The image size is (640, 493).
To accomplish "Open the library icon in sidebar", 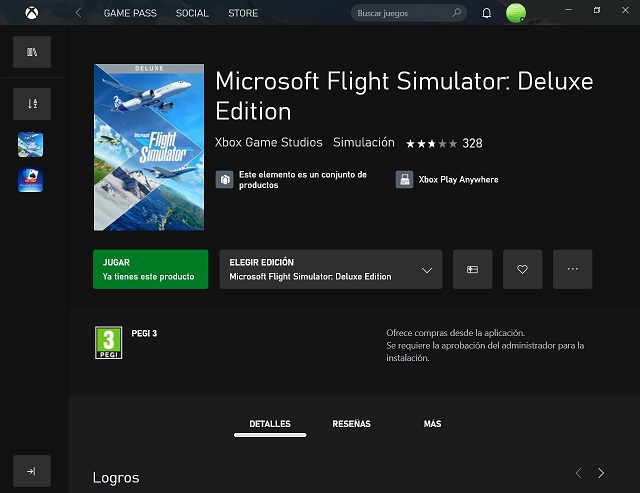I will pos(32,52).
